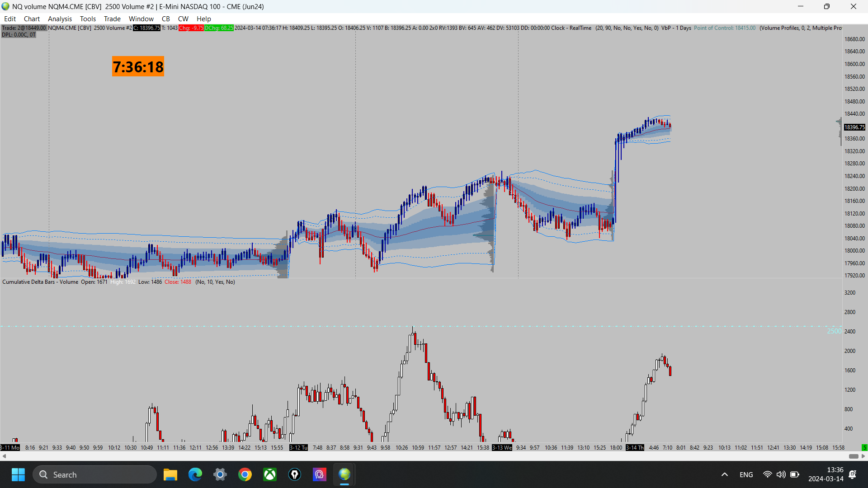
Task: Open the volume speaker tray icon
Action: pos(781,474)
